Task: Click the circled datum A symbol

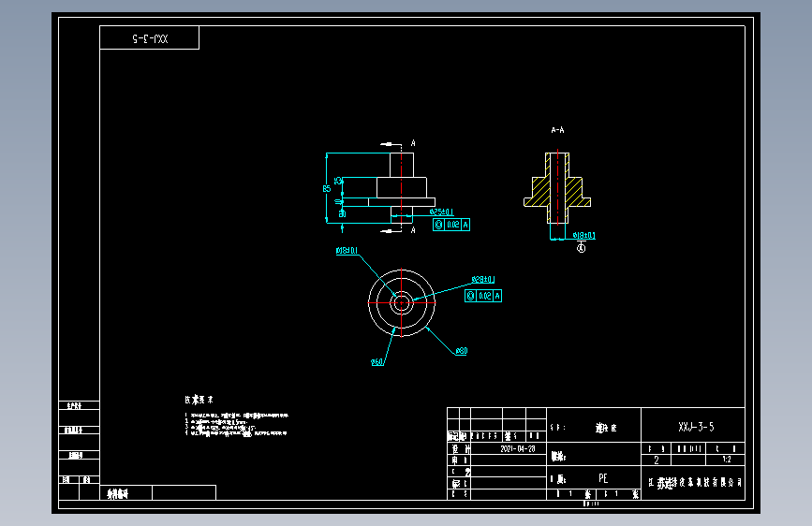Action: (x=581, y=249)
